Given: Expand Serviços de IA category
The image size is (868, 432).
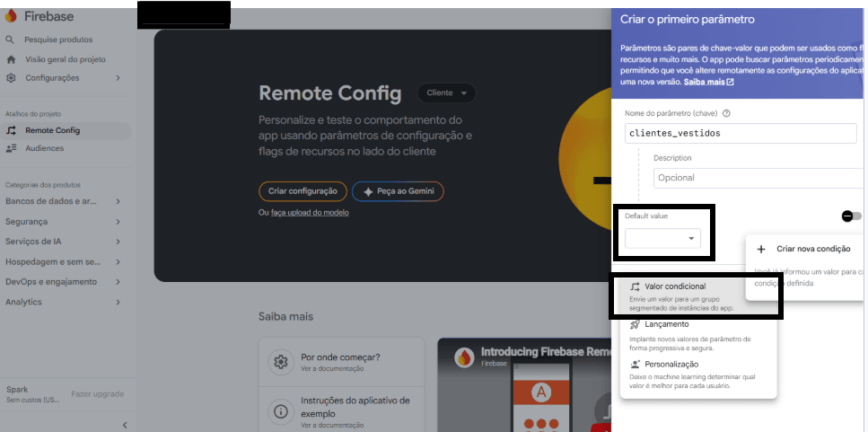Looking at the screenshot, I should pyautogui.click(x=118, y=242).
